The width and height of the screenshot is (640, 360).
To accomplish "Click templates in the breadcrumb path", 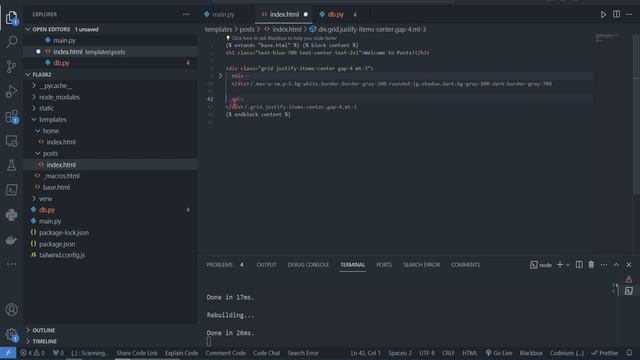I will (x=218, y=29).
